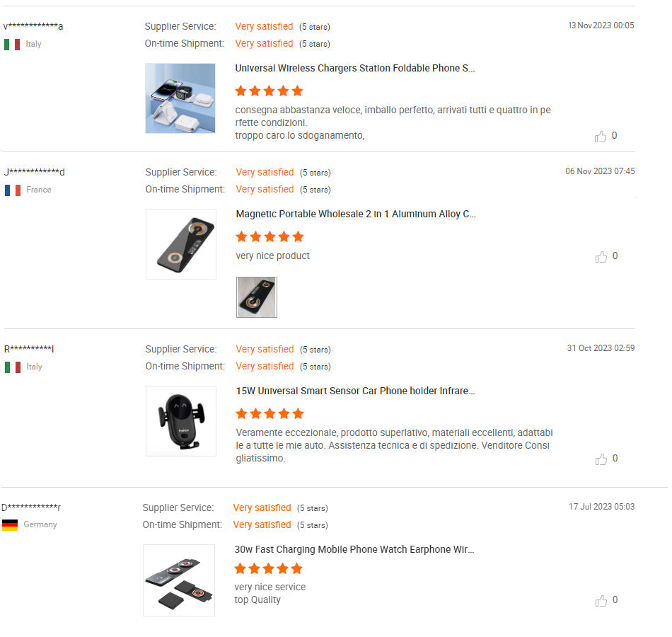The width and height of the screenshot is (672, 637).
Task: Click thumbs-up on France reviewer's review
Action: pyautogui.click(x=601, y=257)
